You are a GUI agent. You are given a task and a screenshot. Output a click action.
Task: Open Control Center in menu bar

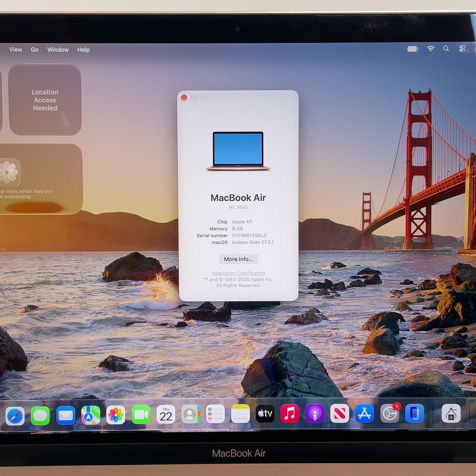tap(462, 48)
